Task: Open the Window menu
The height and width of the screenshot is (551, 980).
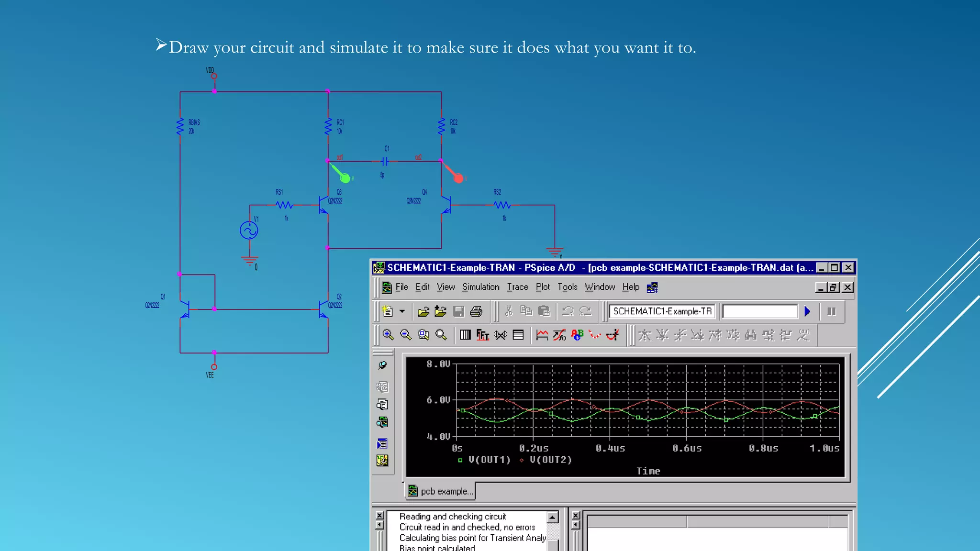Action: 600,287
